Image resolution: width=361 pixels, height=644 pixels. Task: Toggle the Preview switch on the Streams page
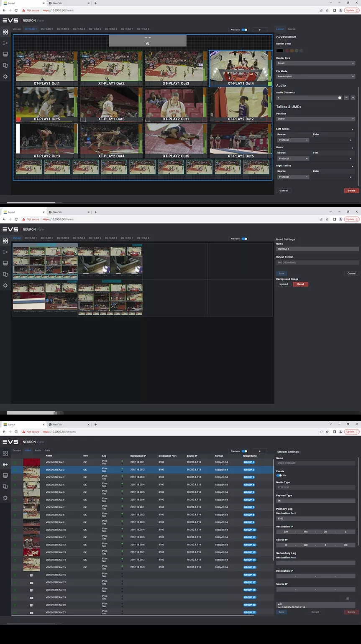244,451
